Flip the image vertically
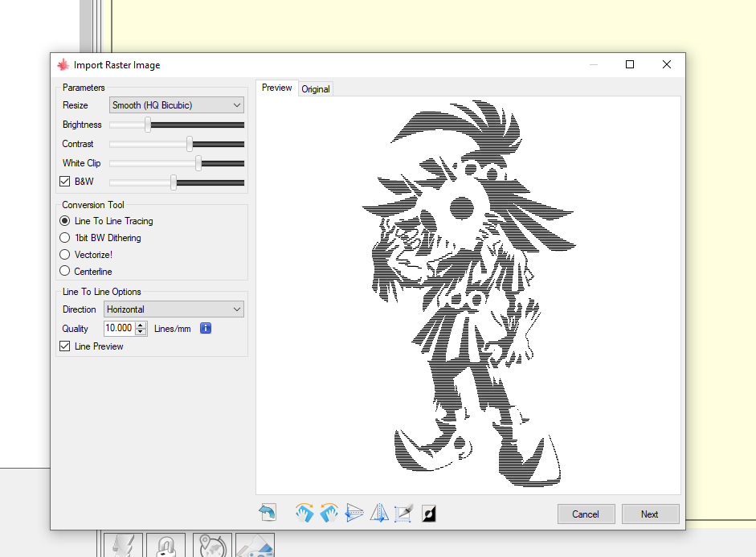Viewport: 756px width, 557px height. [x=354, y=513]
